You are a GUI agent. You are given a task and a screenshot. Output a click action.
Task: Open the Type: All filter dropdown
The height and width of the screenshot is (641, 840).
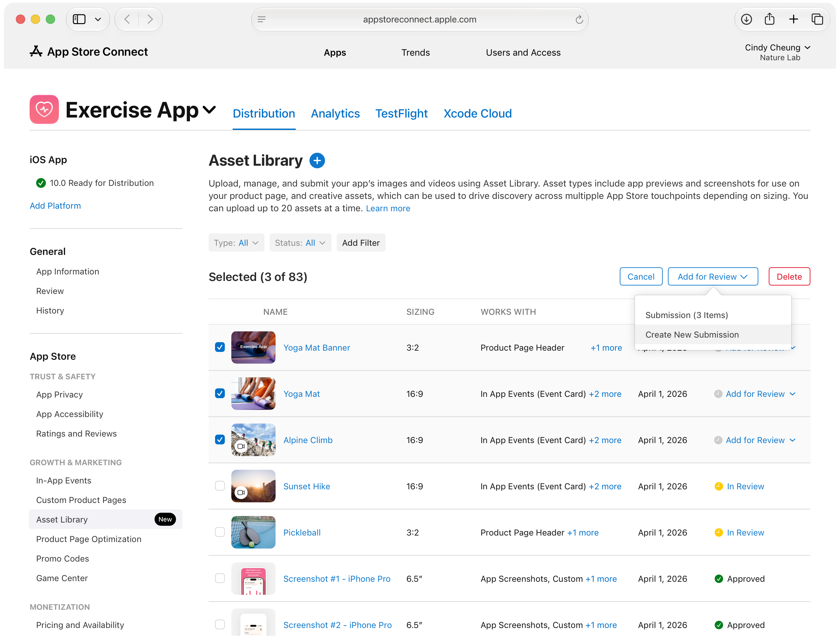[236, 243]
